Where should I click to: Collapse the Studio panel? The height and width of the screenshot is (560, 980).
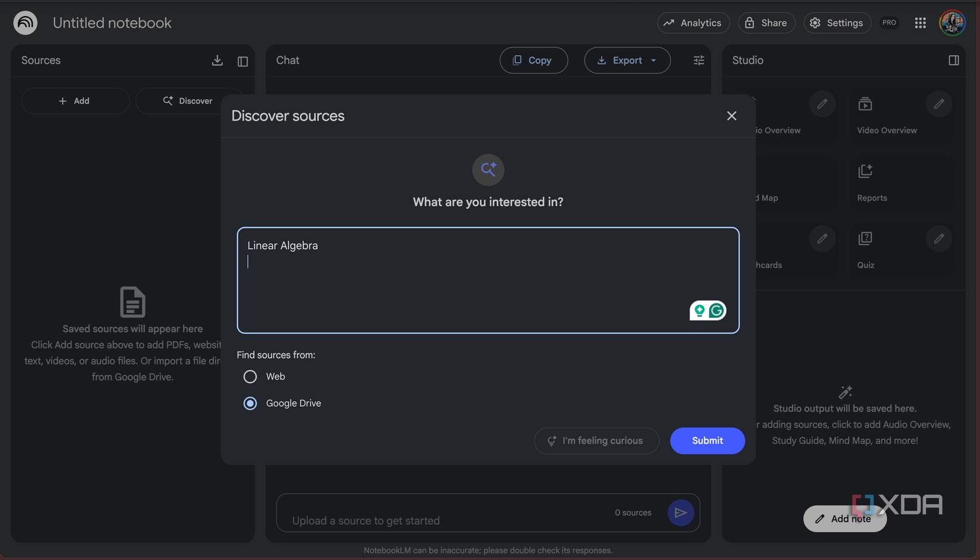(954, 60)
